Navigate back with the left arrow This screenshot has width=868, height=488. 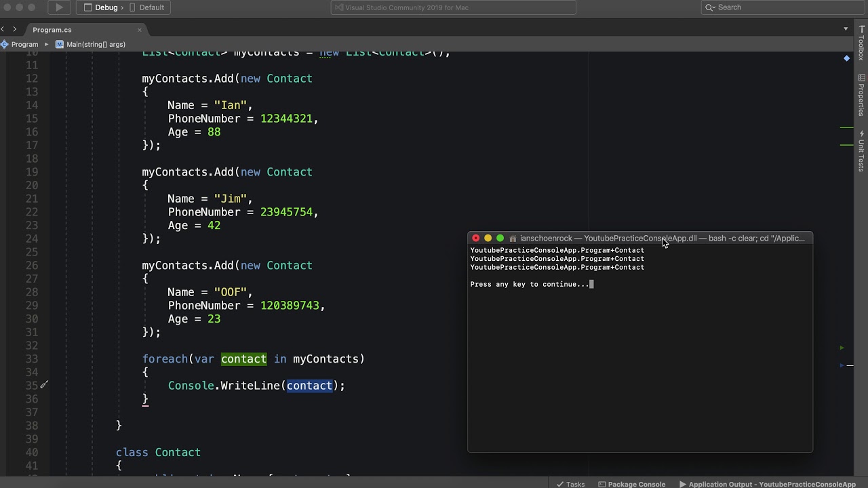(3, 29)
